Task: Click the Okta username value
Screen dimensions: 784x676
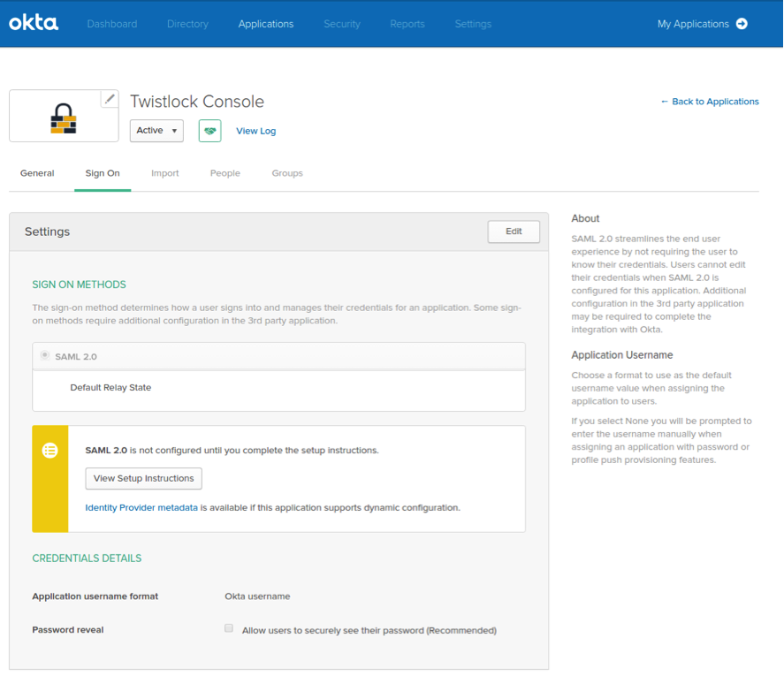Action: click(x=257, y=596)
